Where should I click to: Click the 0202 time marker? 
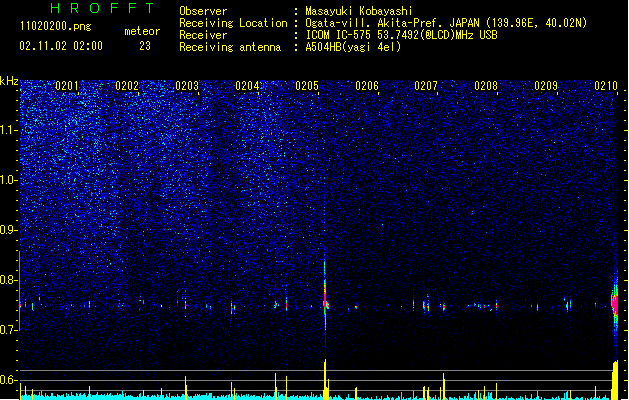[x=127, y=86]
